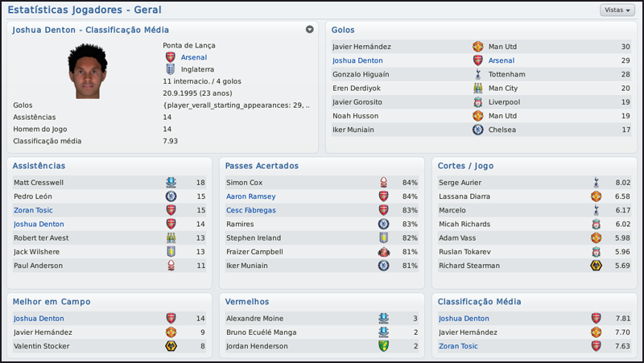Open the Zoran Tosic link in Assistências

(x=33, y=210)
